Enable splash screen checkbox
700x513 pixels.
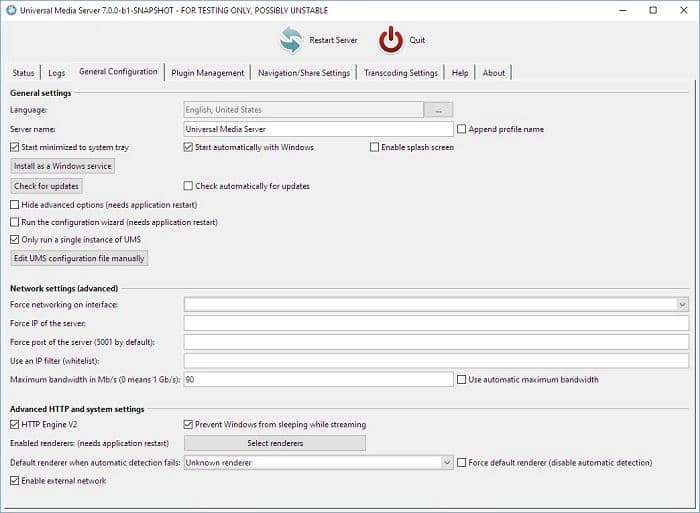pos(374,147)
